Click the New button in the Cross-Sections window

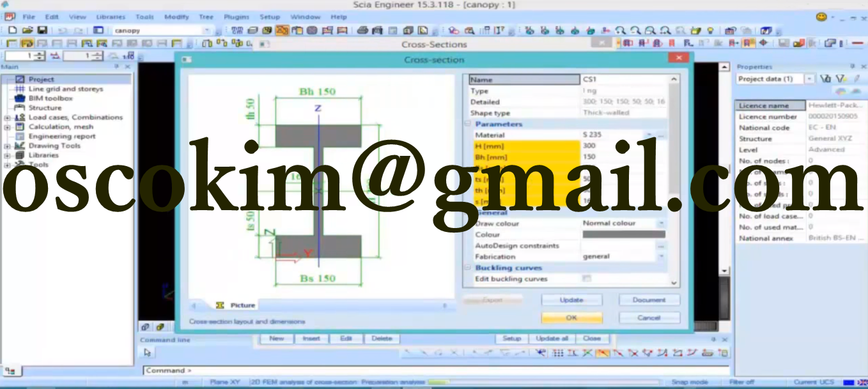[x=277, y=339]
